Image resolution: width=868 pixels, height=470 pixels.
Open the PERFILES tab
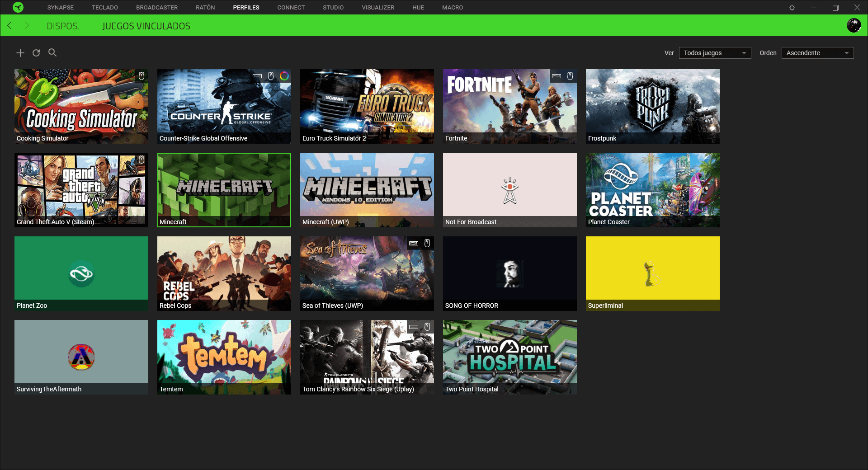(246, 8)
